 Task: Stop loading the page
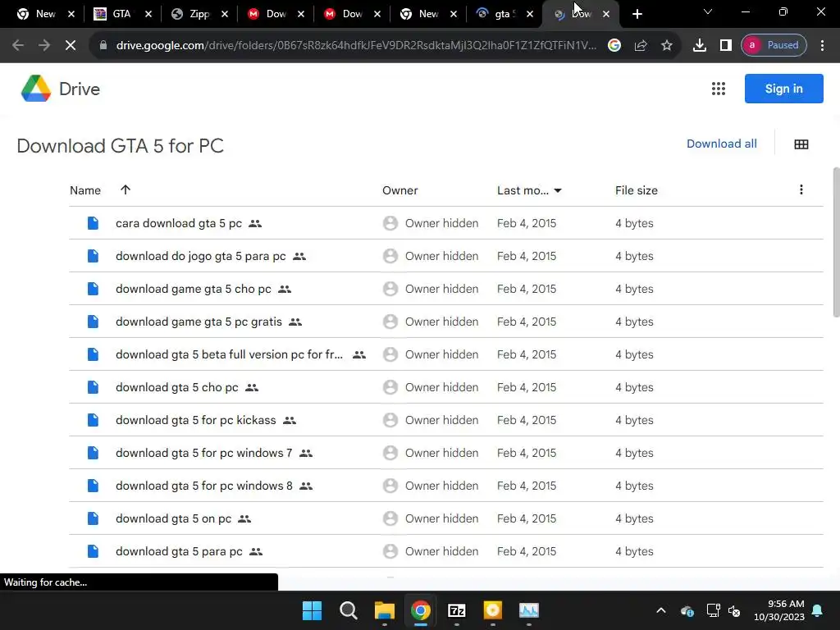pos(71,45)
